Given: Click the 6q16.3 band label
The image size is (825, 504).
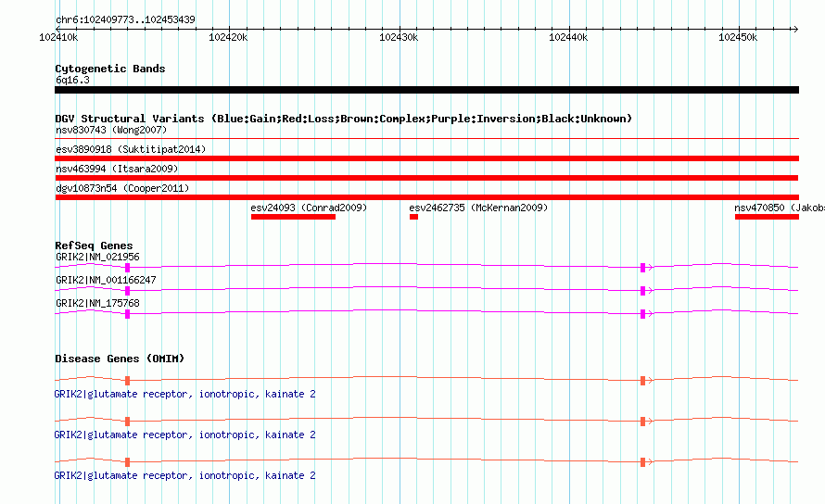Looking at the screenshot, I should pyautogui.click(x=72, y=80).
